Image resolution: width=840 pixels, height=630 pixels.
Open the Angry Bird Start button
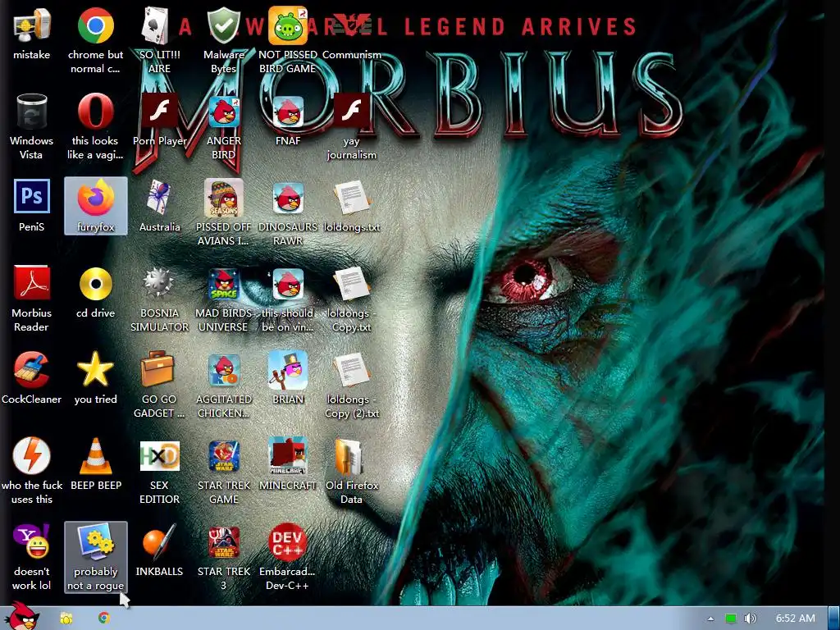21,616
